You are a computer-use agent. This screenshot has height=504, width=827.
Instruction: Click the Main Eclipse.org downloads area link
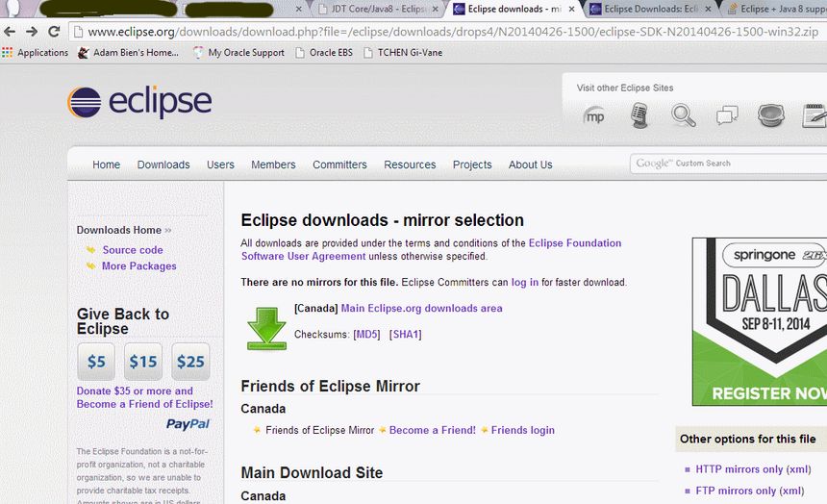pos(421,309)
